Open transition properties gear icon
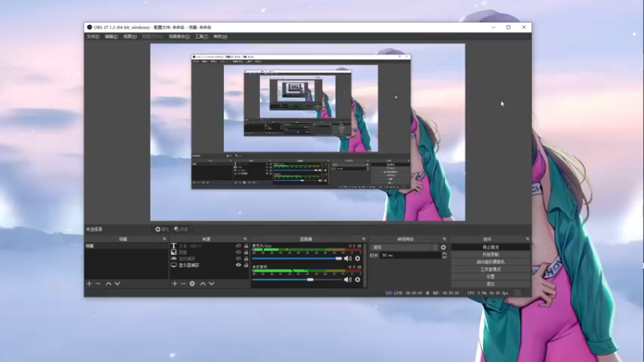644x362 pixels. tap(444, 248)
